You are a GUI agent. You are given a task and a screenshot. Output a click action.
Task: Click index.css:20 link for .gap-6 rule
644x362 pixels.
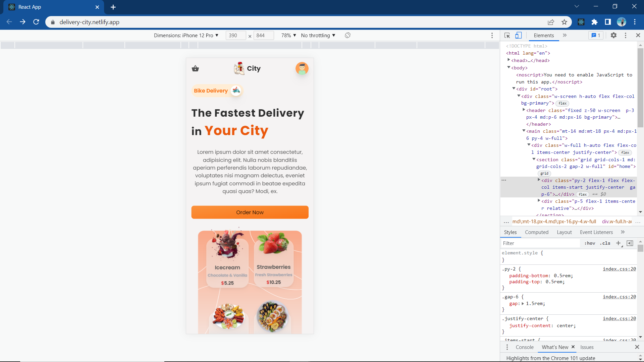point(619,297)
